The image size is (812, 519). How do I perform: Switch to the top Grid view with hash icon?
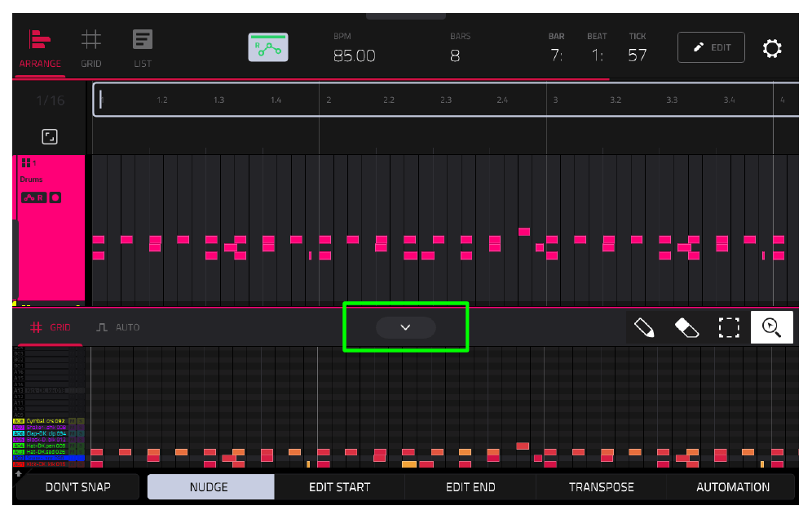point(90,49)
